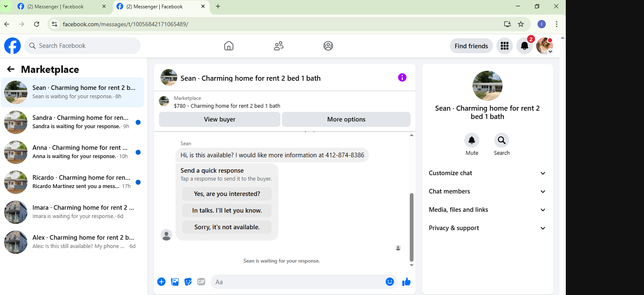This screenshot has width=644, height=295.
Task: Open the Groups icon in top navigation
Action: coord(328,46)
